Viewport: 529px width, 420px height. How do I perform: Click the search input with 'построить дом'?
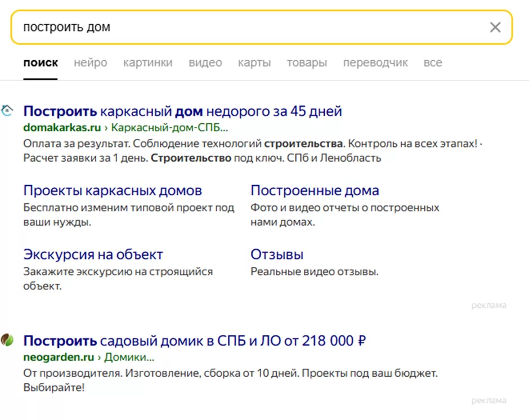[248, 27]
